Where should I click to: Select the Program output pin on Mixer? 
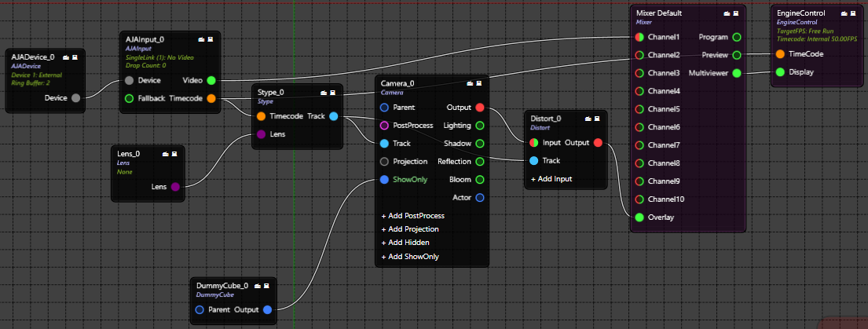(737, 37)
